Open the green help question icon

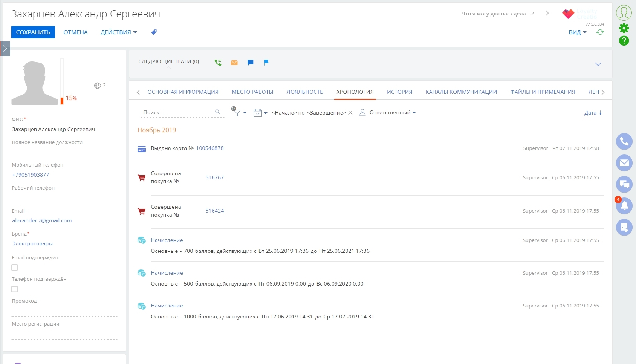click(624, 41)
